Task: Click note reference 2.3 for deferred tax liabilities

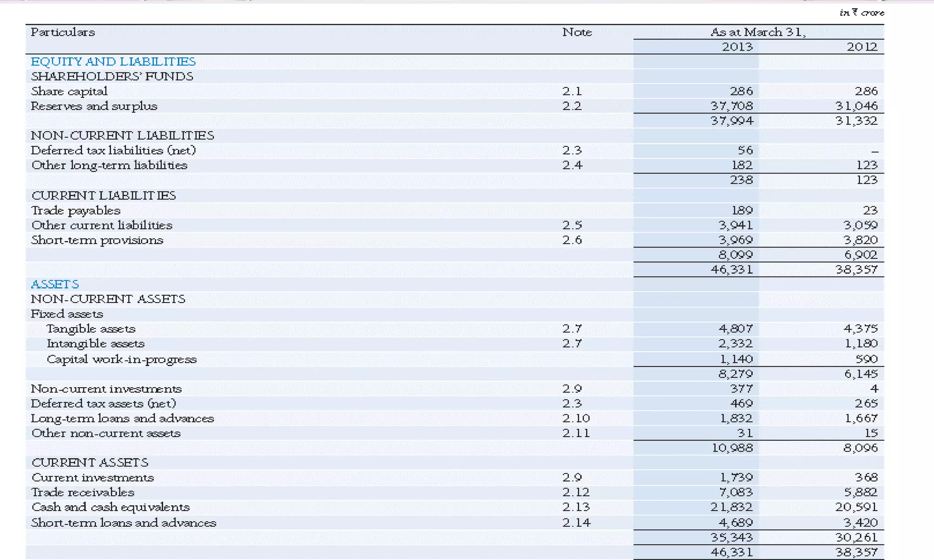Action: click(571, 150)
